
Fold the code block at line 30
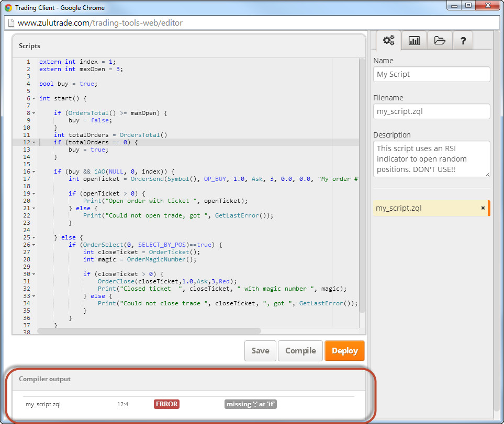tap(34, 274)
